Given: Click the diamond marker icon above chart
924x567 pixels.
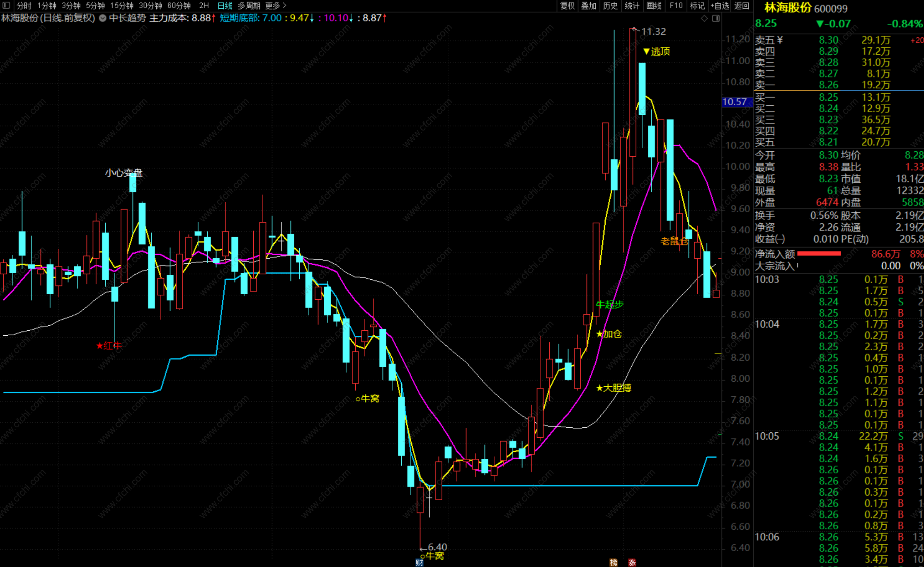Looking at the screenshot, I should point(704,18).
